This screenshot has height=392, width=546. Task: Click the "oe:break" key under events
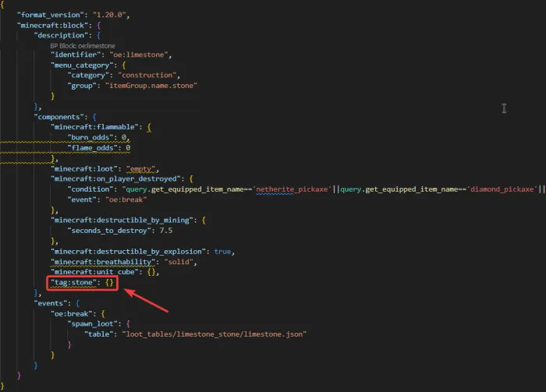click(x=72, y=314)
